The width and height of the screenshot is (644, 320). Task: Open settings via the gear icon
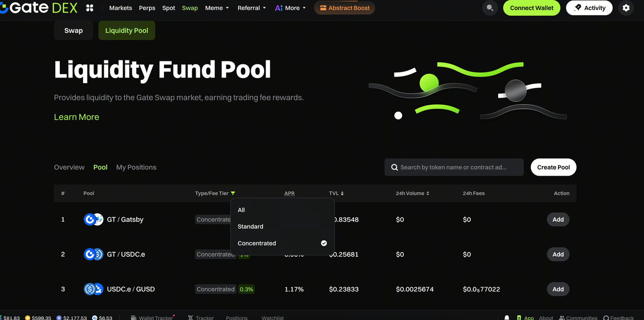click(x=626, y=8)
